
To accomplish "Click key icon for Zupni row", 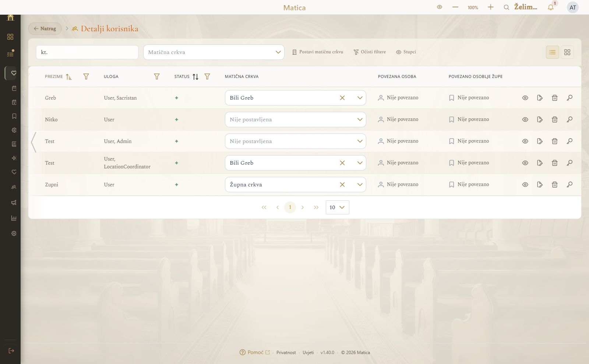I will (569, 185).
